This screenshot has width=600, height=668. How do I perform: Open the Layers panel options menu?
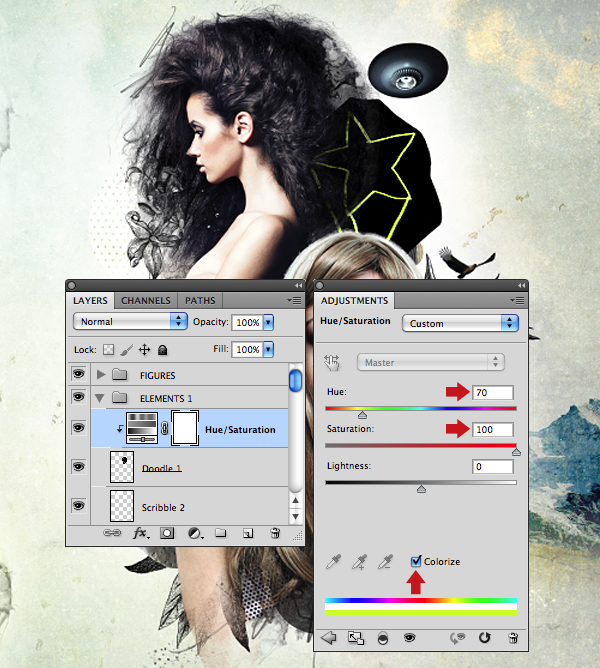(x=294, y=300)
